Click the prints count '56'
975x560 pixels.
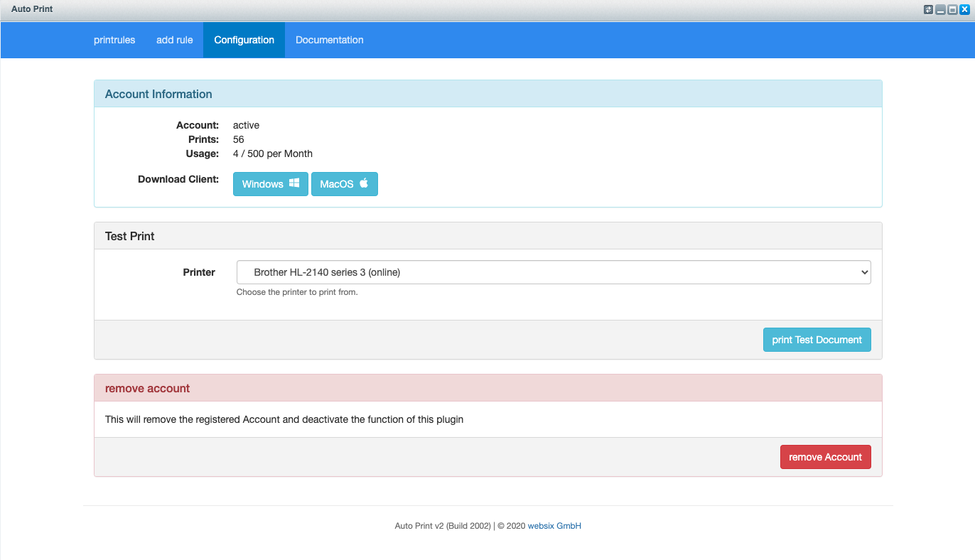[239, 139]
